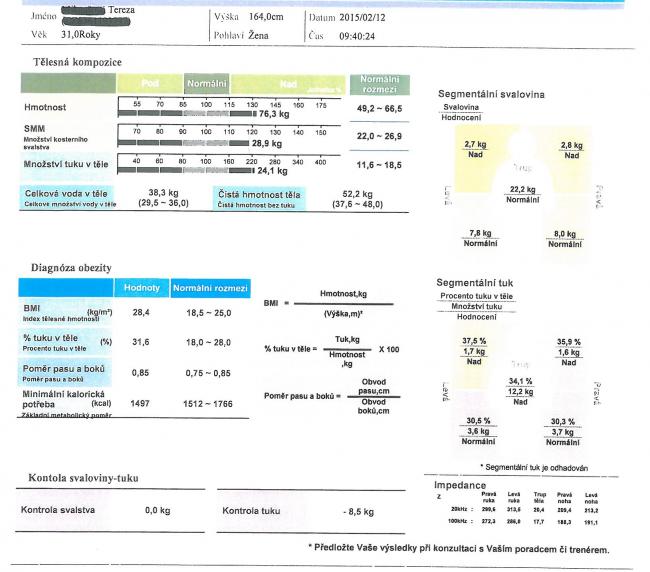This screenshot has width=650, height=572.
Task: Select the BMI range '18,5 ~ 25,0'
Action: click(209, 313)
